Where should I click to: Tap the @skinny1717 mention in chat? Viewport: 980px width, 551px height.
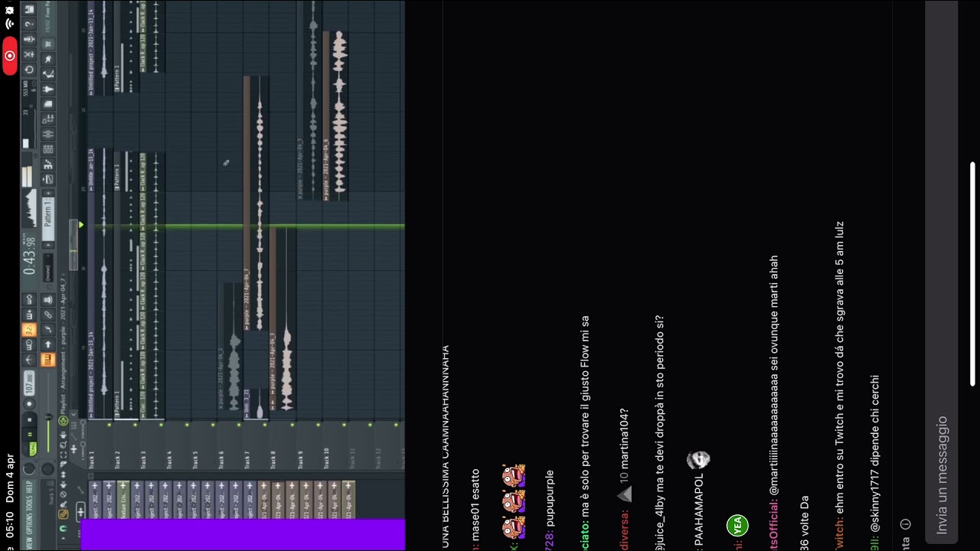(x=875, y=501)
